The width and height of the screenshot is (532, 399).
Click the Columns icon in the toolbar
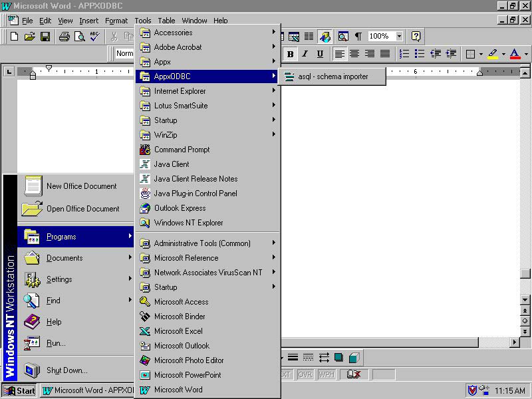pyautogui.click(x=309, y=37)
